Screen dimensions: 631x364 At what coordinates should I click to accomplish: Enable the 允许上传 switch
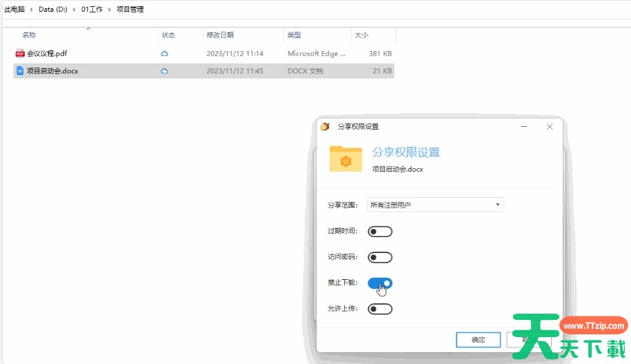coord(380,309)
